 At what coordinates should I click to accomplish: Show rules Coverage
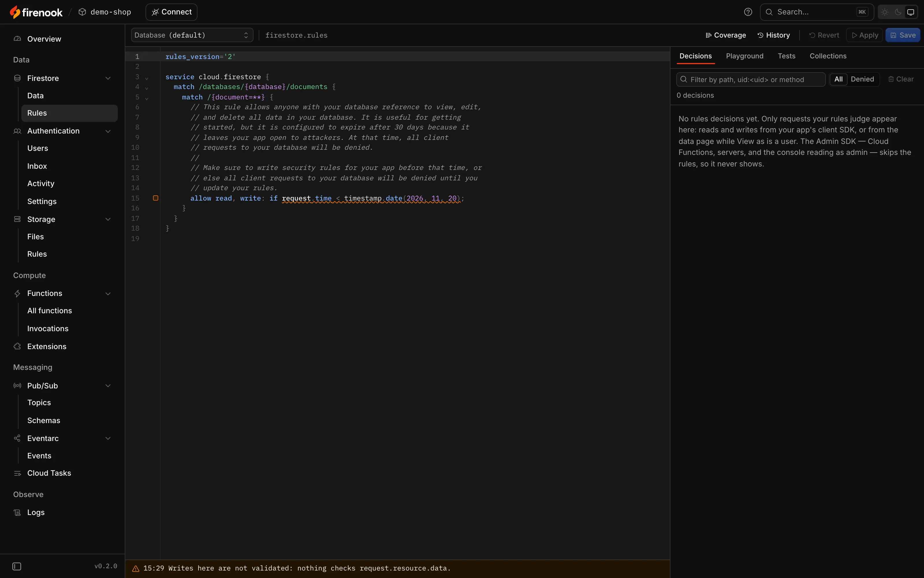point(725,35)
